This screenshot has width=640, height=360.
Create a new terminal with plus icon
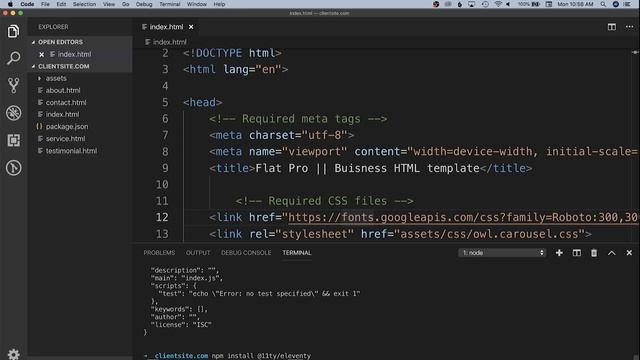(559, 253)
